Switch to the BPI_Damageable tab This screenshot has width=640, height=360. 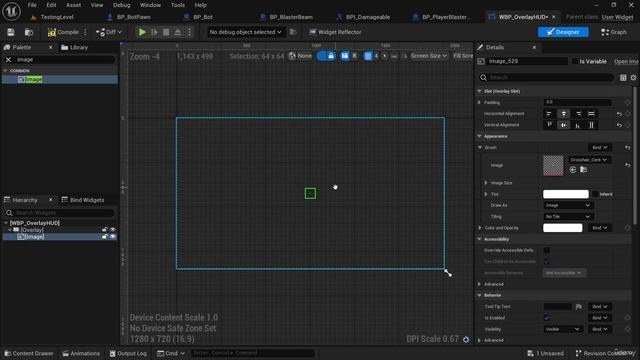[x=363, y=17]
